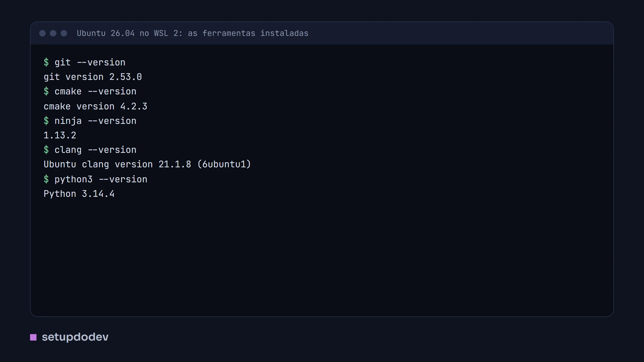The image size is (644, 362).
Task: Click the 'clang --version' command line
Action: coord(90,150)
